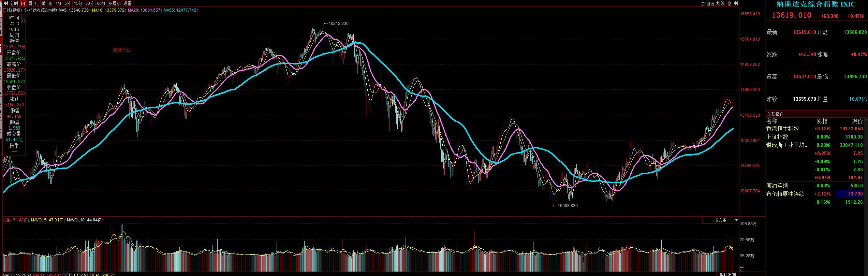Click the MA5: 13540.736 indicator label
This screenshot has width=868, height=276.
(x=74, y=10)
